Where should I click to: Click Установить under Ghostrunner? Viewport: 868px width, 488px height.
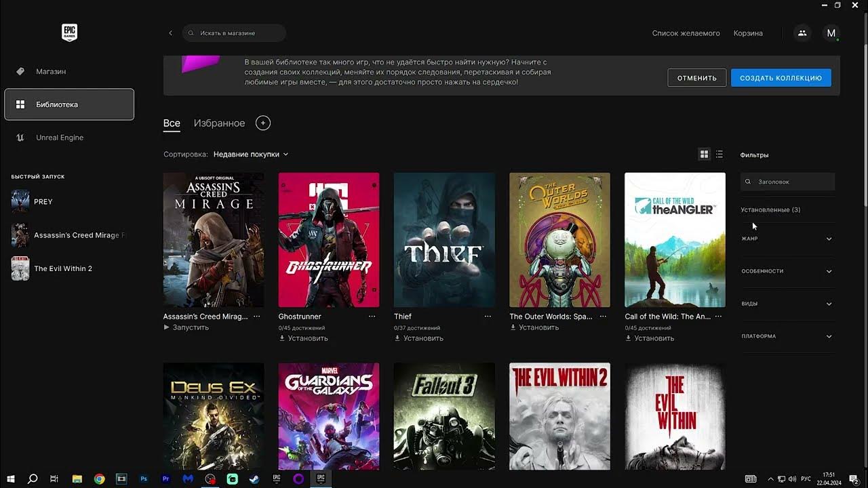[x=303, y=338]
